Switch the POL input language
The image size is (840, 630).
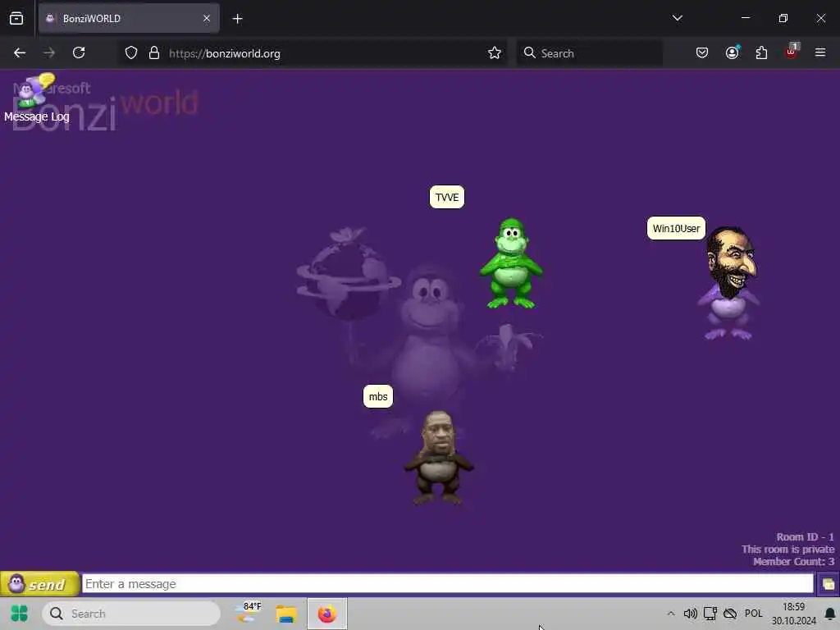(x=753, y=614)
